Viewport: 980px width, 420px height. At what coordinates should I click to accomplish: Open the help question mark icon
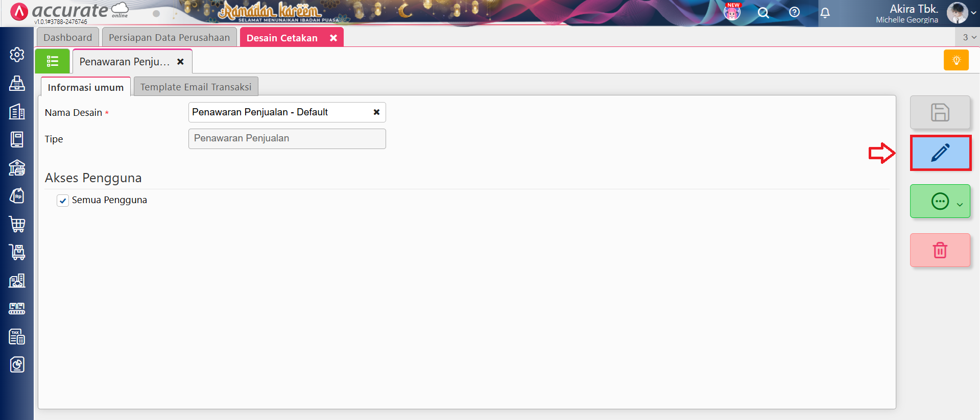click(x=794, y=12)
